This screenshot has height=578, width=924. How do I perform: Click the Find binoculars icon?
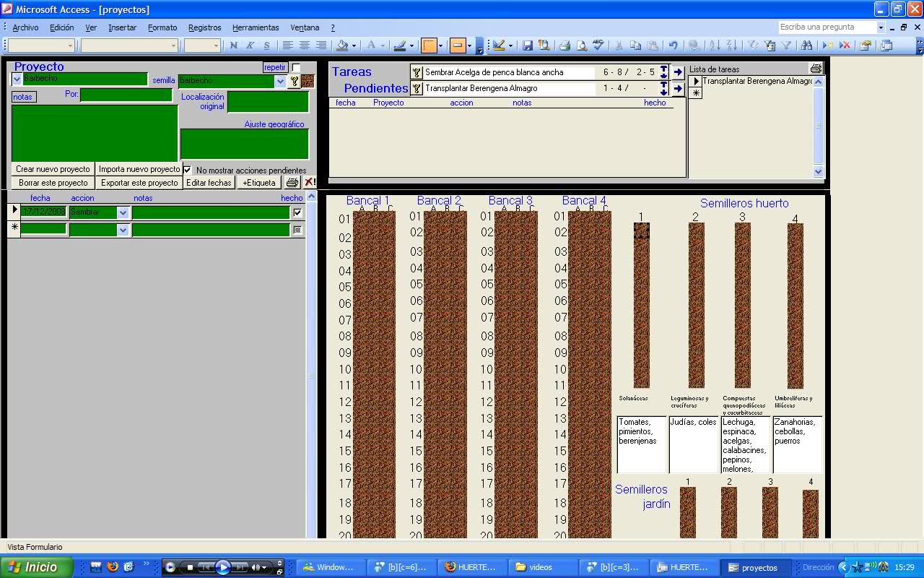[806, 46]
